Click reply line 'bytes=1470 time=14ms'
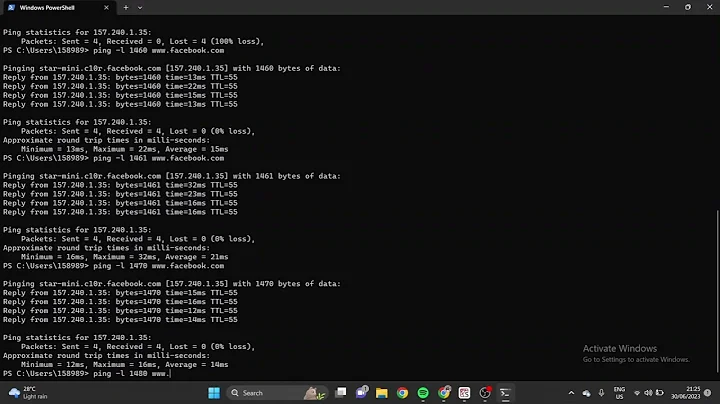 click(120, 320)
